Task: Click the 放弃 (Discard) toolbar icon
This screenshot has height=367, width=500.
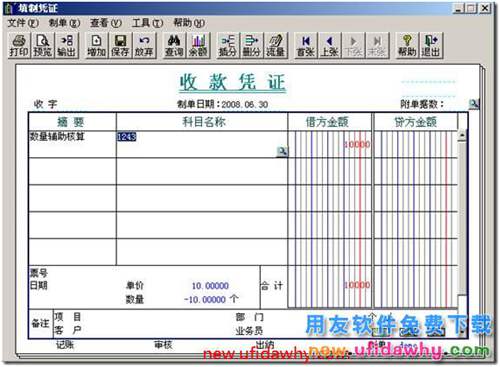Action: (x=144, y=46)
